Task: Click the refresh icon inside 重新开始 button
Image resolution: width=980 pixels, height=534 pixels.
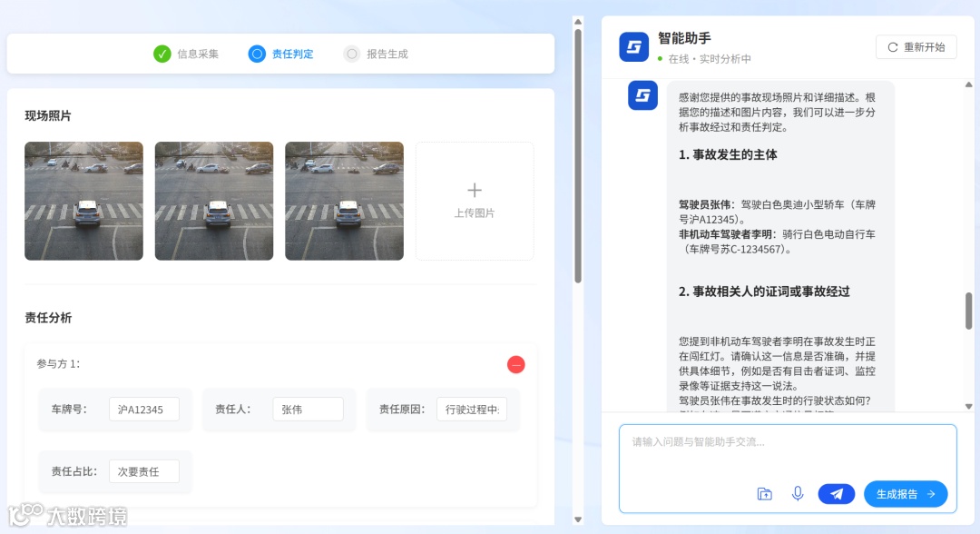Action: pyautogui.click(x=894, y=46)
